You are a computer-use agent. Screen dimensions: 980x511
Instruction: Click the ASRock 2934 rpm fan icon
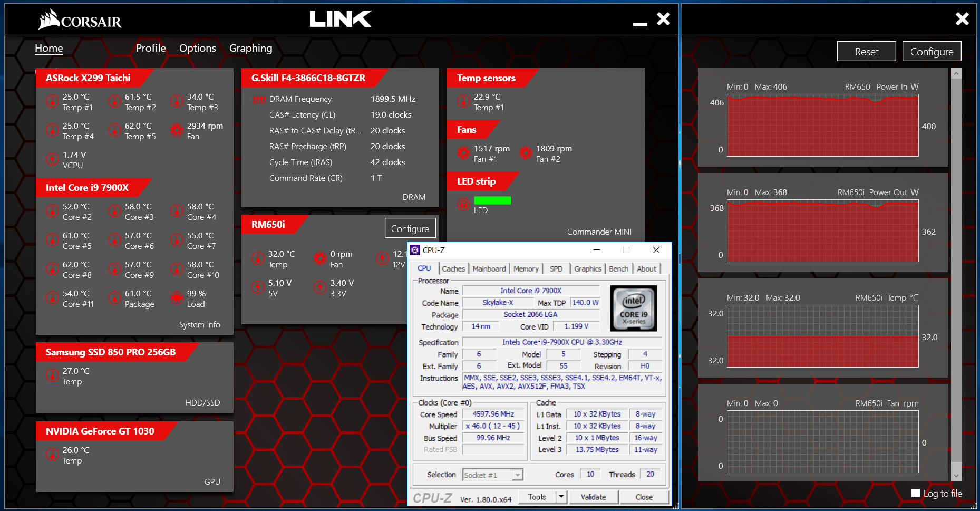coord(177,130)
